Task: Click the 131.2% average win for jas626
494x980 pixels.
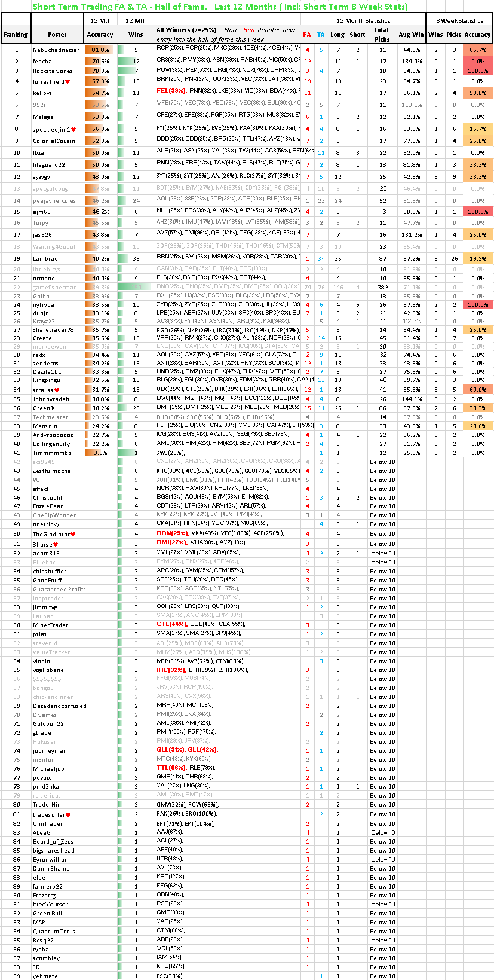Action: pyautogui.click(x=412, y=235)
